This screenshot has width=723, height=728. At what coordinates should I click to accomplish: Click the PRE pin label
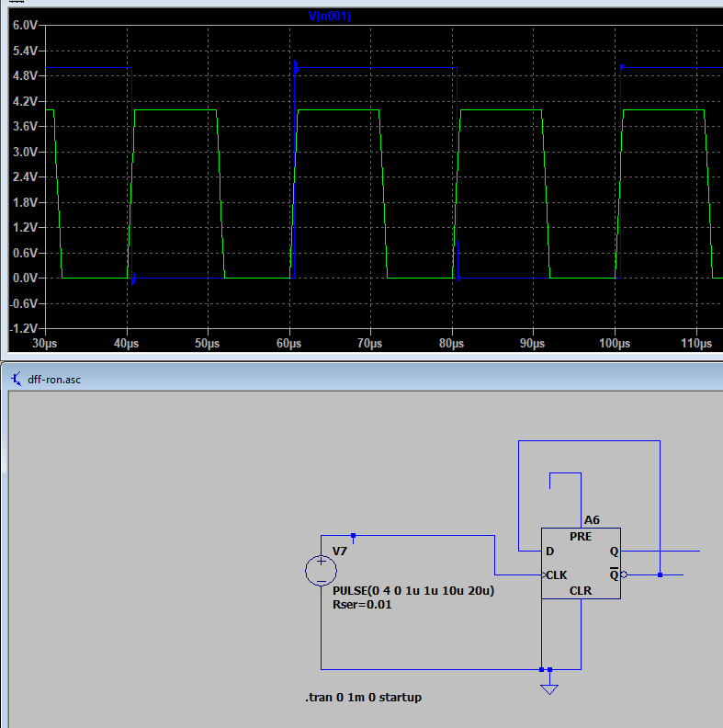[x=581, y=536]
